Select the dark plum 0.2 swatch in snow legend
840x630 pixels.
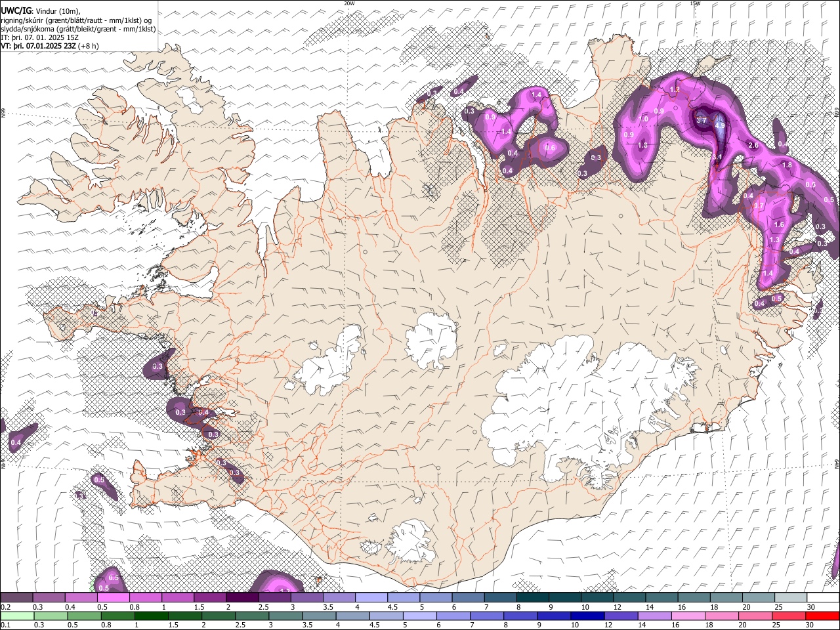tap(16, 598)
